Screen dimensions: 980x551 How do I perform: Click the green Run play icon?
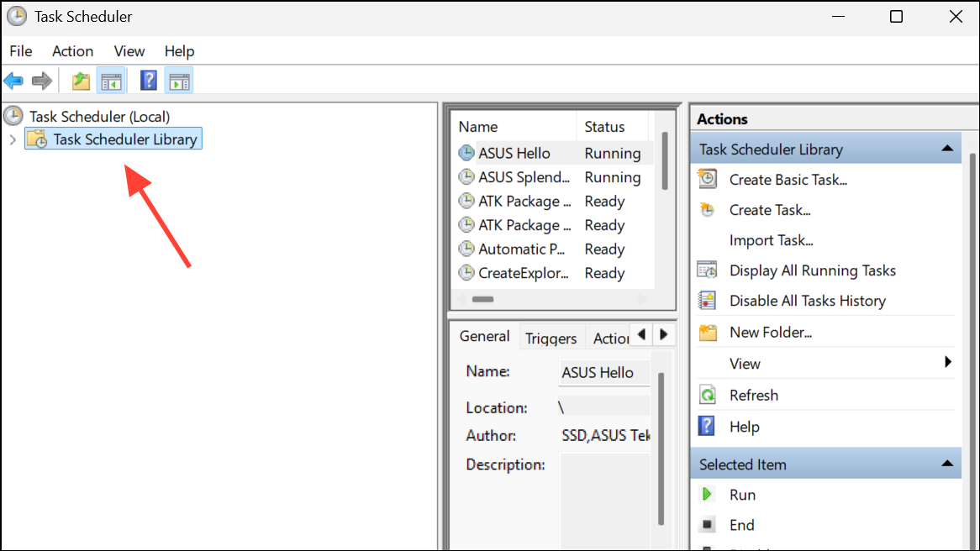[707, 494]
